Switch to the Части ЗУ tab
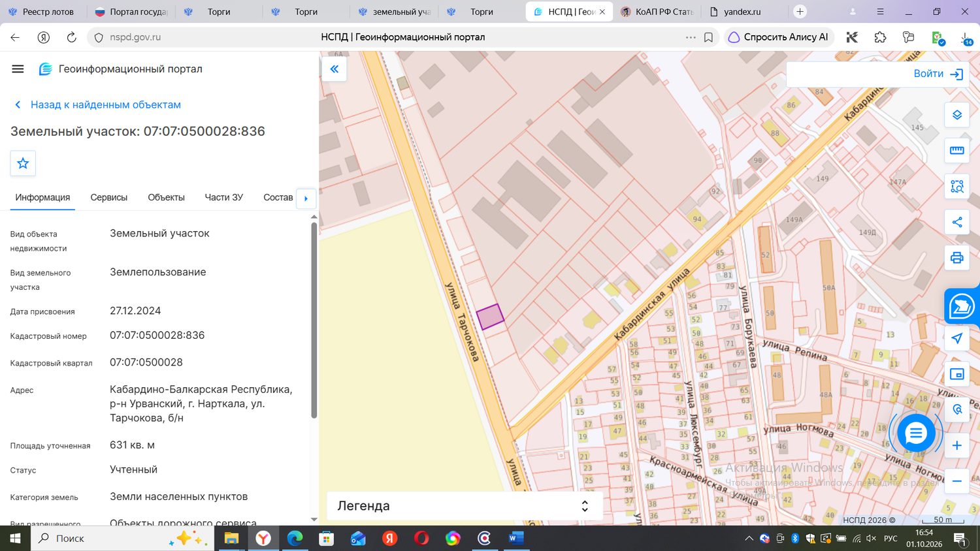Image resolution: width=980 pixels, height=551 pixels. pyautogui.click(x=223, y=197)
